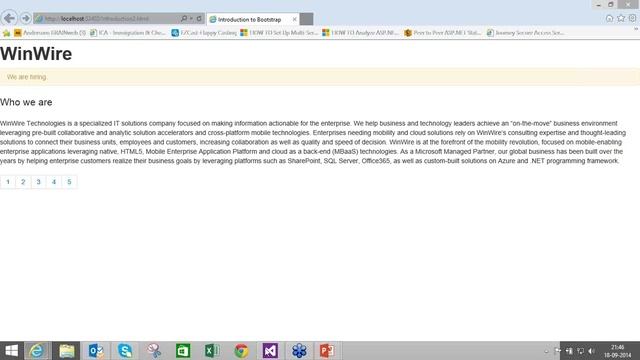
Task: Select the Introduction to Bootstrap tab
Action: click(x=250, y=19)
